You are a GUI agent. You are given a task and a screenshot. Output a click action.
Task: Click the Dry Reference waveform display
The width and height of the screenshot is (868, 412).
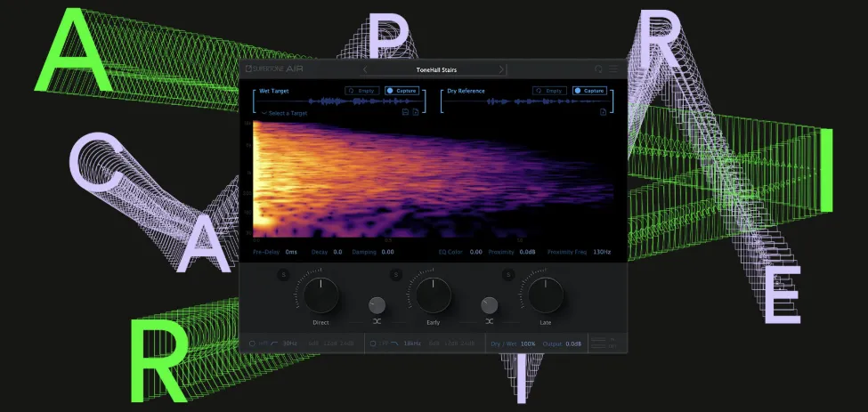click(526, 101)
